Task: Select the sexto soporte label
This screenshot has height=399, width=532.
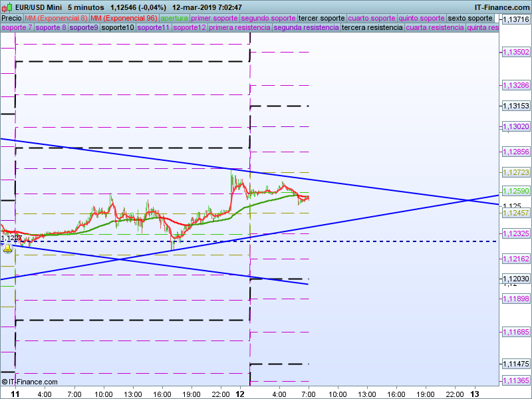Action: (x=470, y=18)
